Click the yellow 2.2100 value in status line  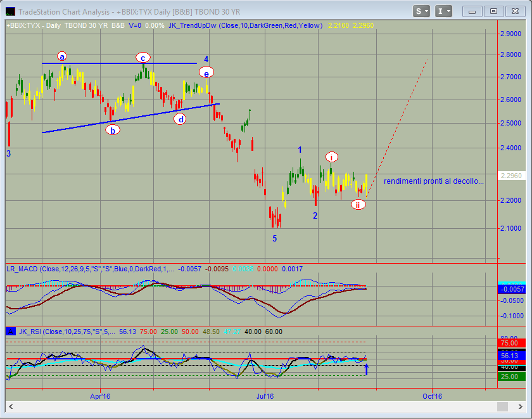tap(338, 25)
